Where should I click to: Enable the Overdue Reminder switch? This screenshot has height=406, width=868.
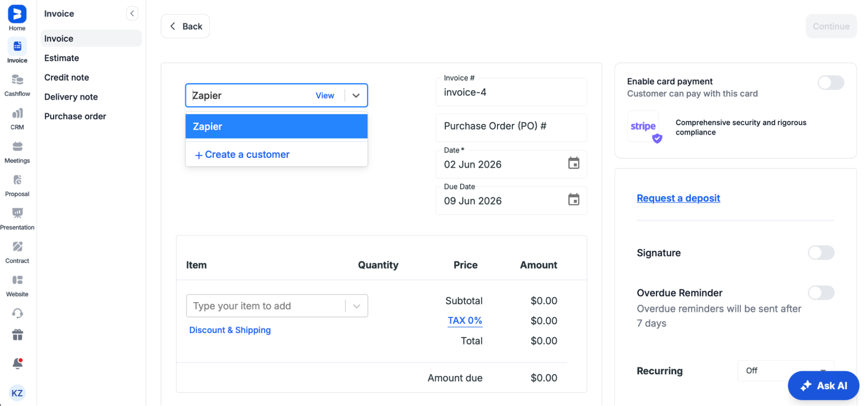pos(821,293)
